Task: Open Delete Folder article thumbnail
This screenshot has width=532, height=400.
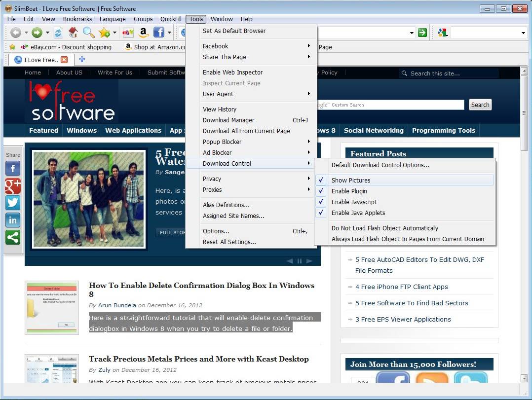Action: point(51,307)
